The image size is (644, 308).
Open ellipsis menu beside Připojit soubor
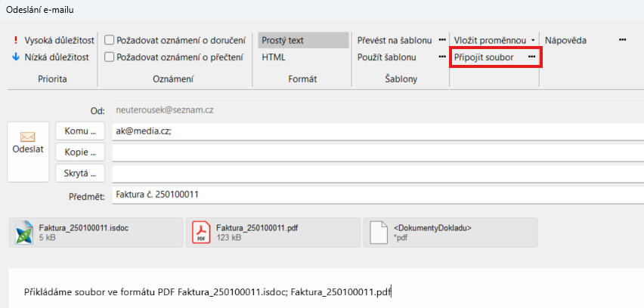(531, 57)
